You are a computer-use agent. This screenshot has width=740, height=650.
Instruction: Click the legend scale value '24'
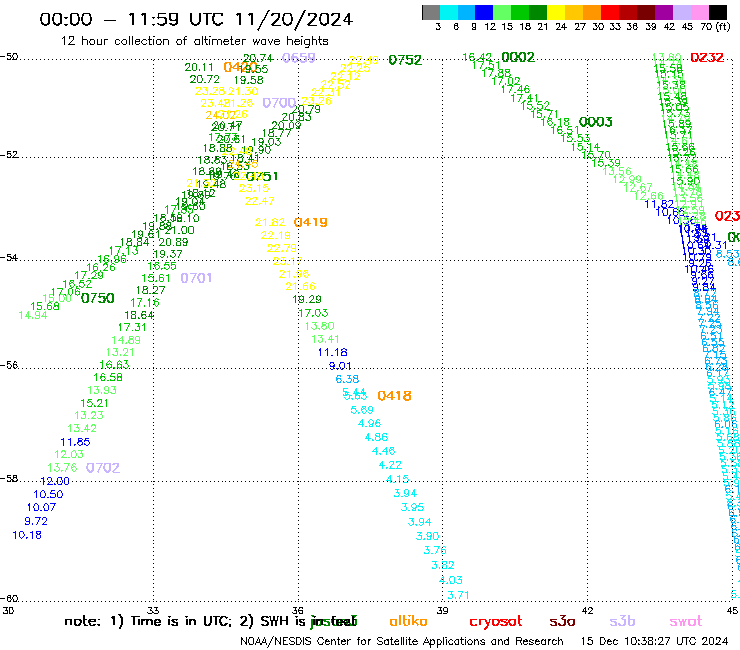pyautogui.click(x=561, y=27)
